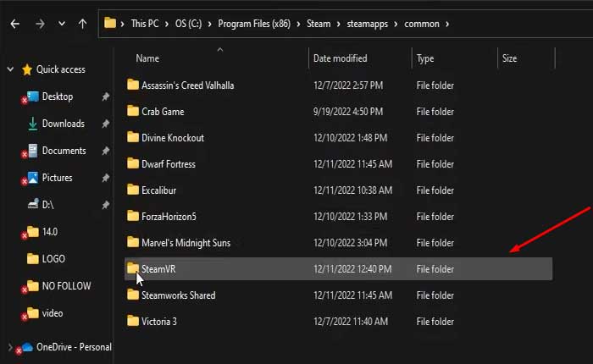
Task: Select the Victoria 3 folder row
Action: 158,321
